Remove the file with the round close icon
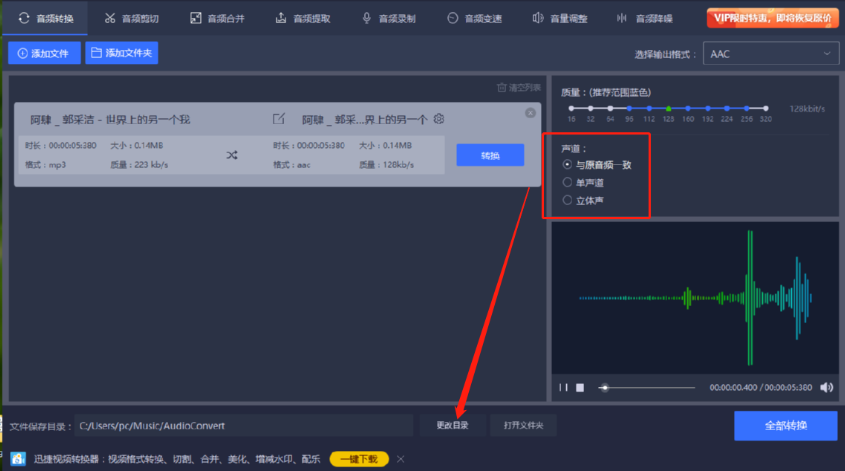The width and height of the screenshot is (845, 471). point(530,113)
